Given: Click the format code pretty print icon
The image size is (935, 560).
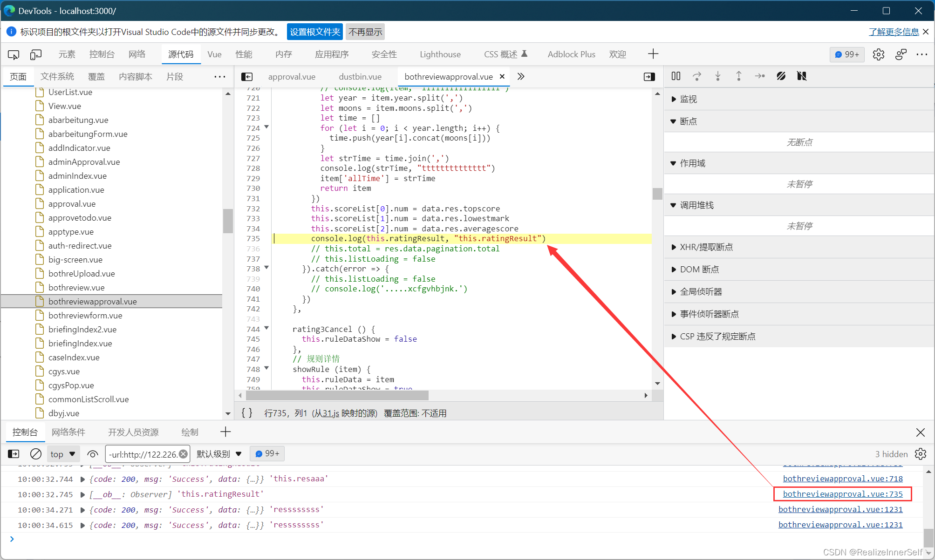Looking at the screenshot, I should tap(246, 412).
